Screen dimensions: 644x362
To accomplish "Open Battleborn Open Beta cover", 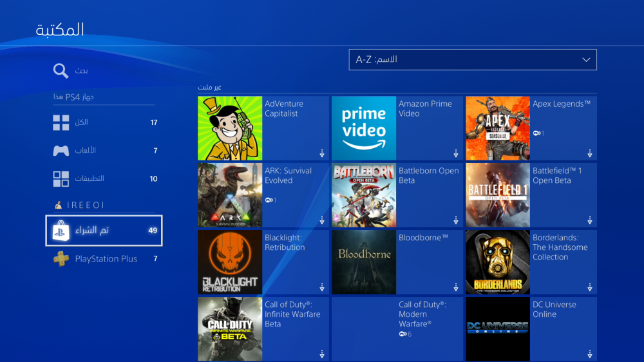I will [x=364, y=195].
